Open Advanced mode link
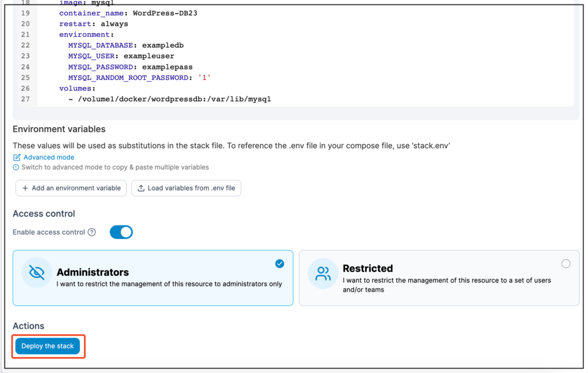This screenshot has height=373, width=588. [49, 157]
